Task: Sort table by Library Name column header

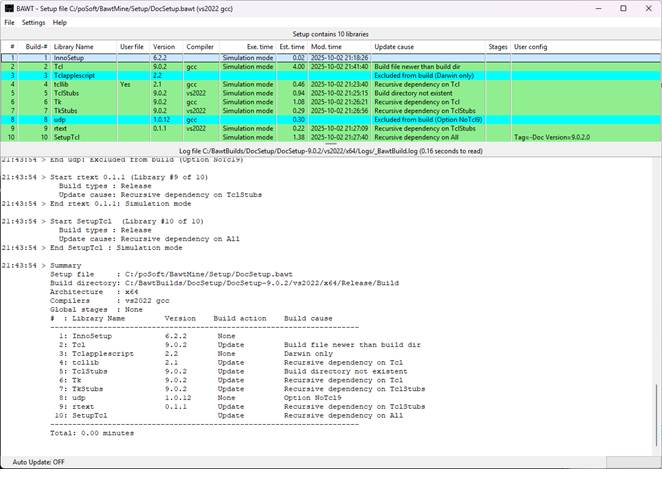Action: [74, 47]
